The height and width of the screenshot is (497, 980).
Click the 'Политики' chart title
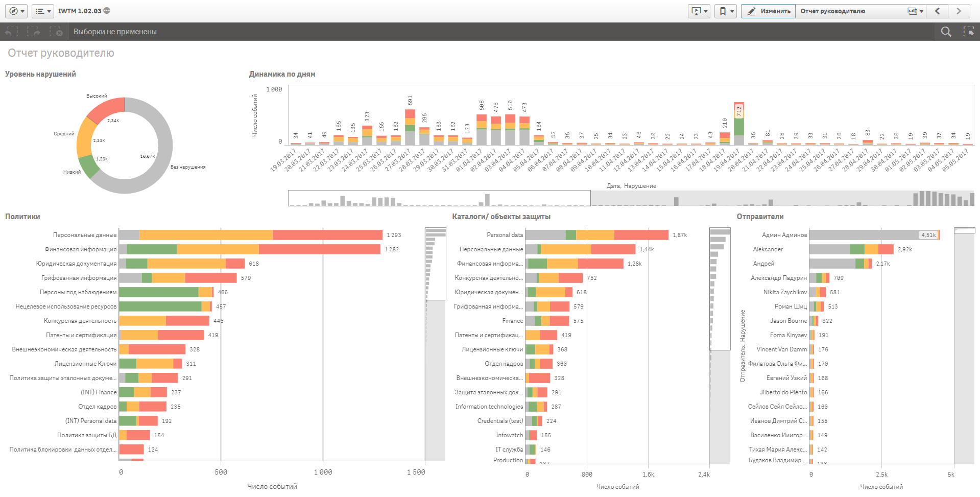[x=22, y=217]
